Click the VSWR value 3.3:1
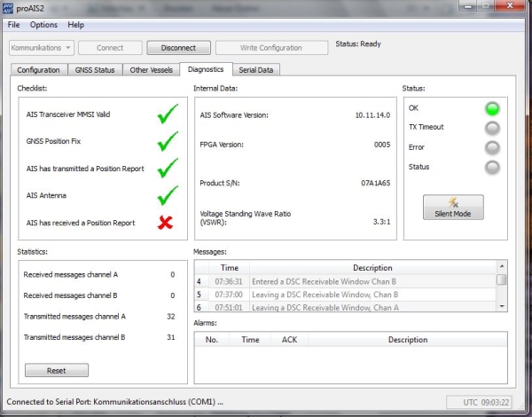 click(381, 222)
